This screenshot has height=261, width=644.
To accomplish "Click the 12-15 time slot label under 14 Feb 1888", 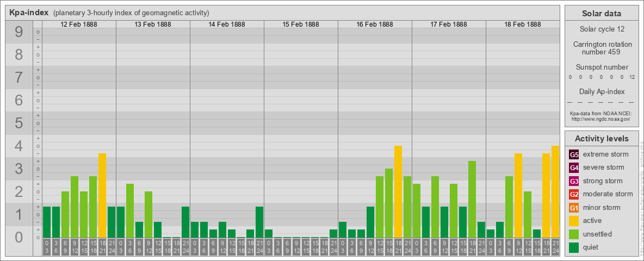I will click(x=232, y=247).
